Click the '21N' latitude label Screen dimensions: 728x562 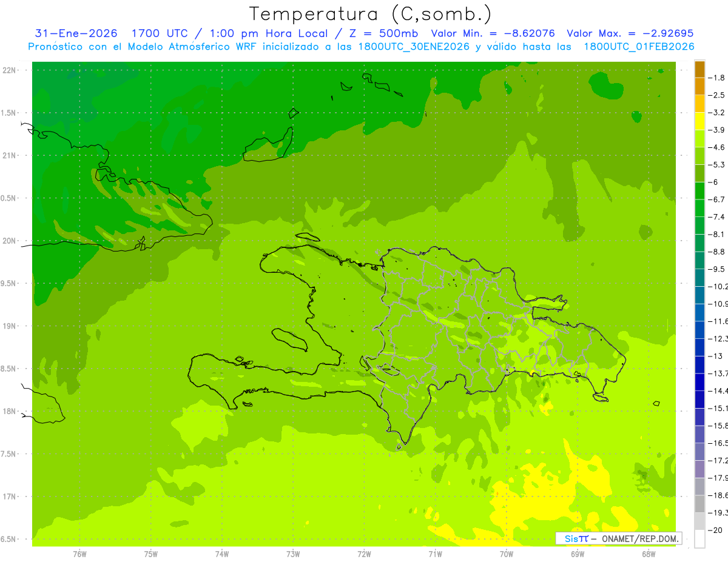[x=9, y=155]
